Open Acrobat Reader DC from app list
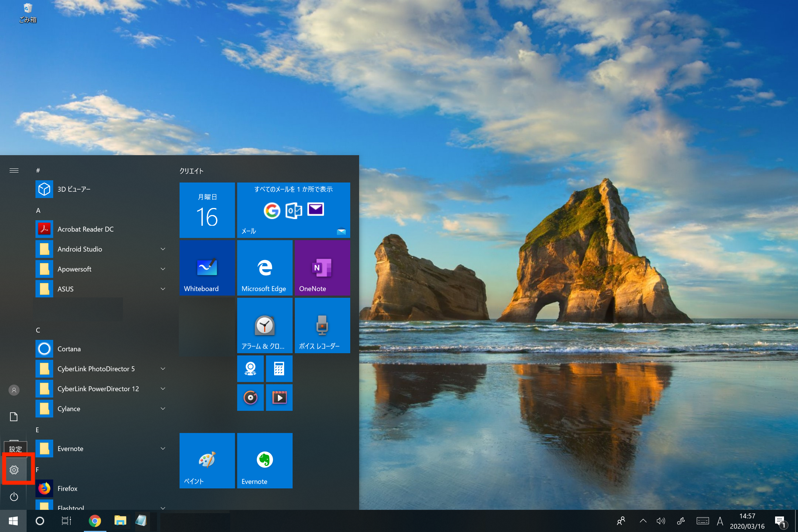This screenshot has width=798, height=532. click(x=85, y=229)
